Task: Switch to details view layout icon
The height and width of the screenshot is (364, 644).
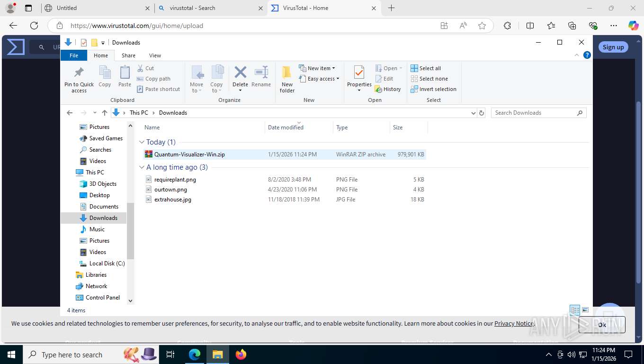Action: pos(575,310)
